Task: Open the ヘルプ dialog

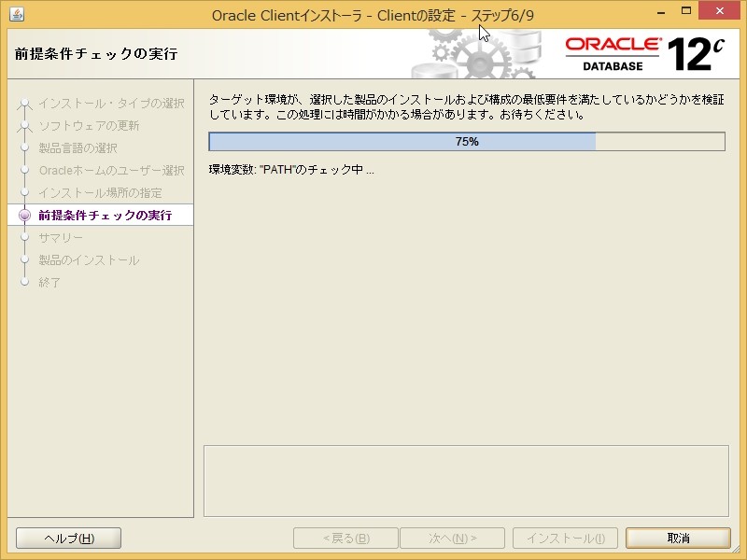Action: (x=67, y=538)
